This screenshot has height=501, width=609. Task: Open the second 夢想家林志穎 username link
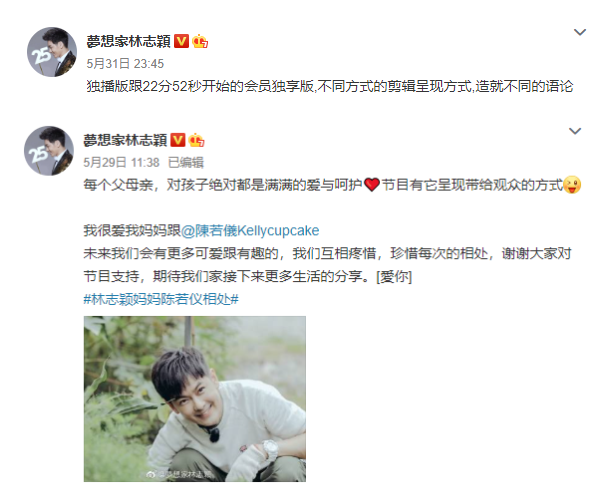[x=125, y=140]
